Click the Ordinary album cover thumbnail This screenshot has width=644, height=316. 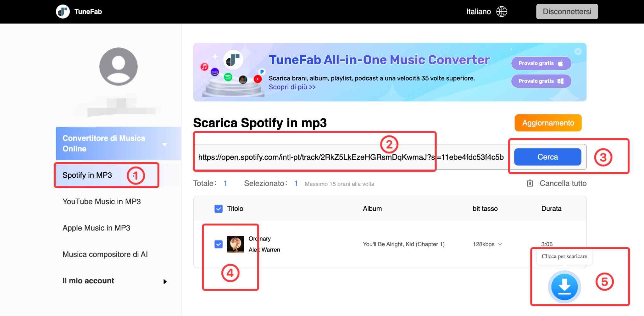point(236,244)
